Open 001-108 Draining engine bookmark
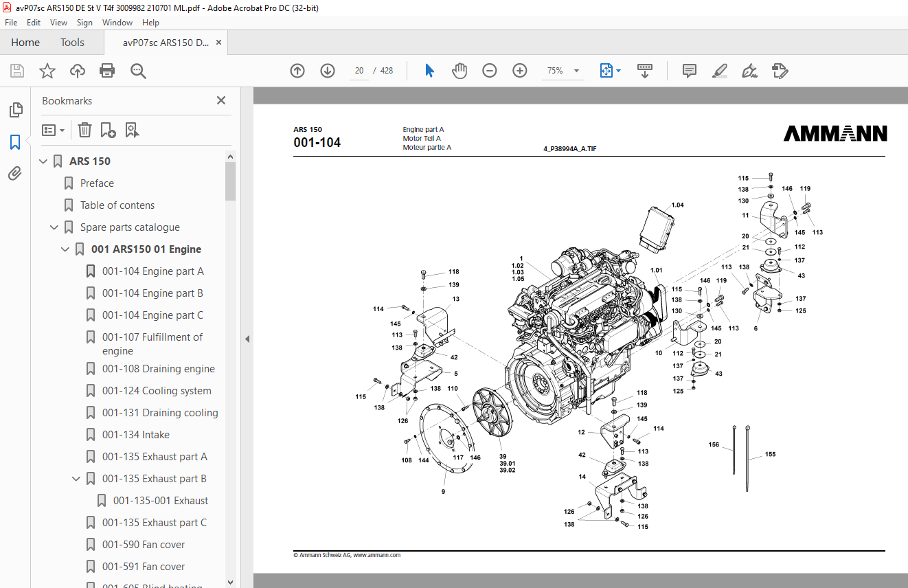 (x=159, y=369)
